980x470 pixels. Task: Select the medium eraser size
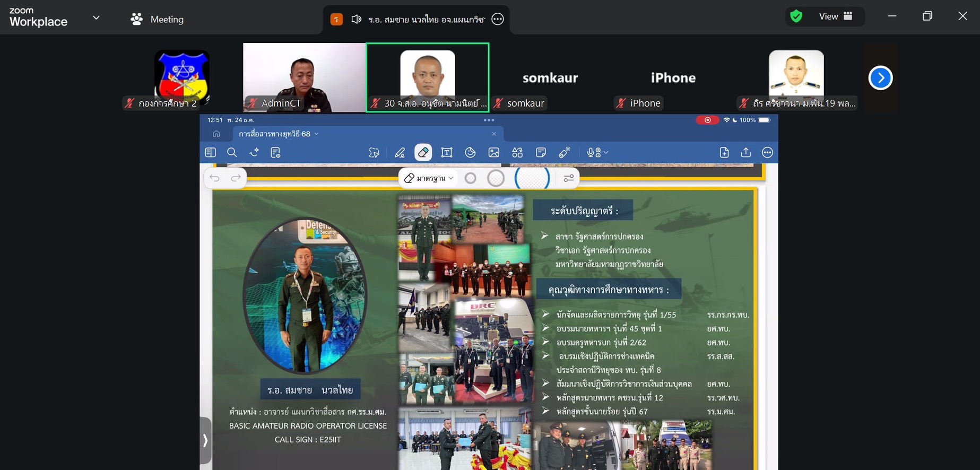coord(496,178)
